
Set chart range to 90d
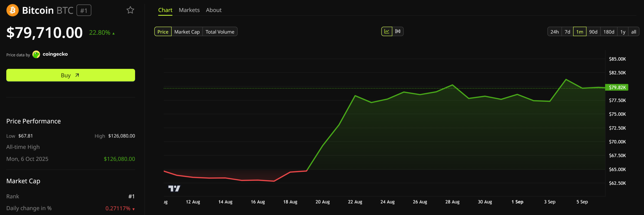tap(593, 32)
